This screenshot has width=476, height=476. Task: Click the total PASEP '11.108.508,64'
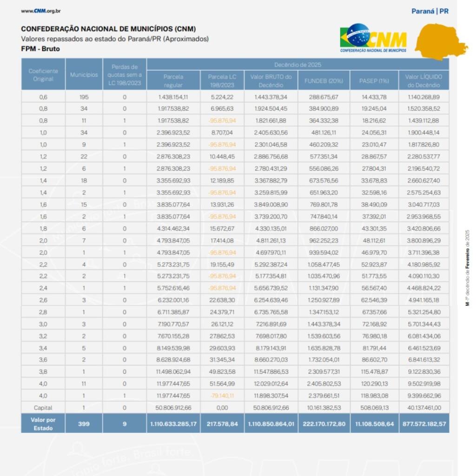pos(374,424)
